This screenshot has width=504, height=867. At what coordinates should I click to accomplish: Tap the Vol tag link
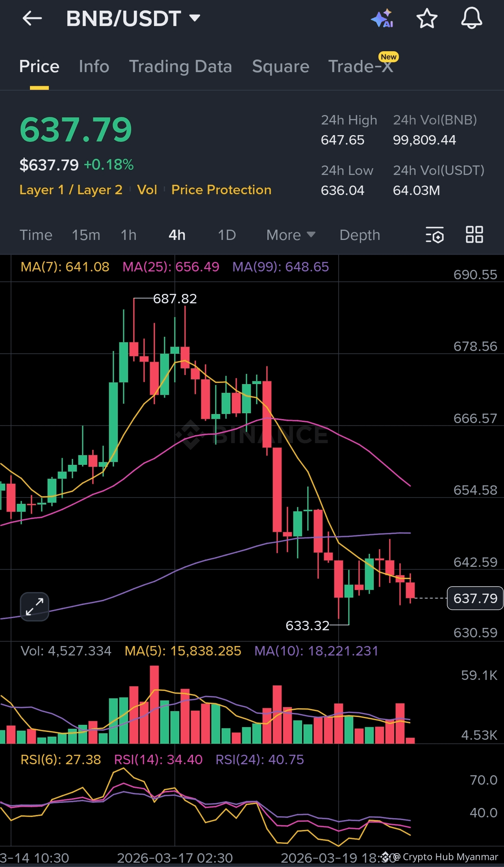click(x=147, y=190)
